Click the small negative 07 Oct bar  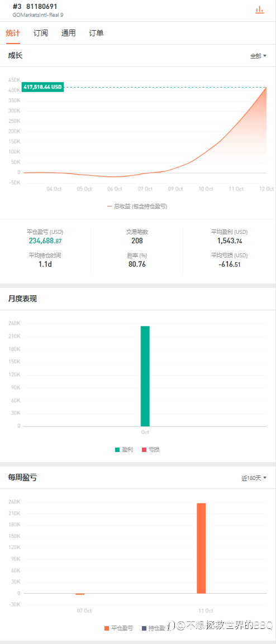[80, 594]
